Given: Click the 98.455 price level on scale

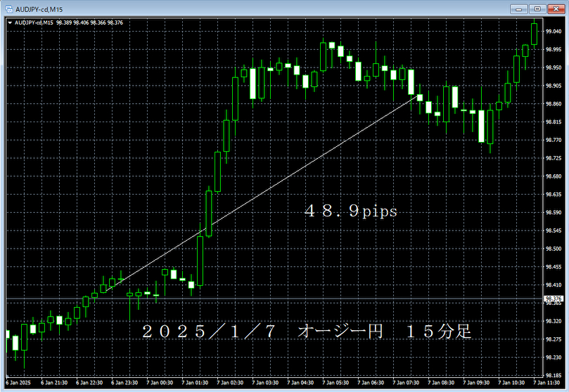Looking at the screenshot, I should pyautogui.click(x=554, y=267).
